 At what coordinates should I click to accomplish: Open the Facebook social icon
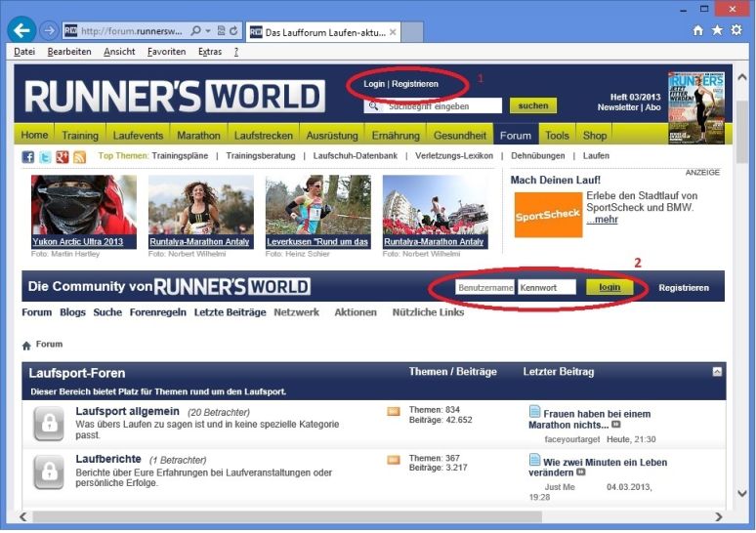tap(28, 157)
